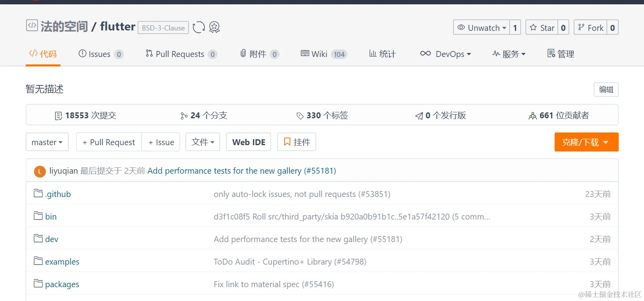Open latest commit Add performance tests (#55181) in header

242,171
